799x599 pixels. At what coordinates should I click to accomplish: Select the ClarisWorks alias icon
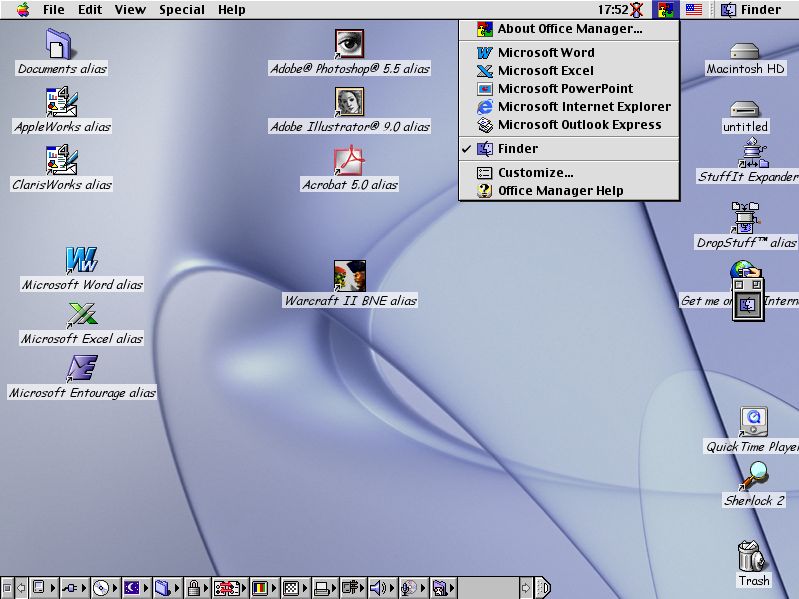62,159
